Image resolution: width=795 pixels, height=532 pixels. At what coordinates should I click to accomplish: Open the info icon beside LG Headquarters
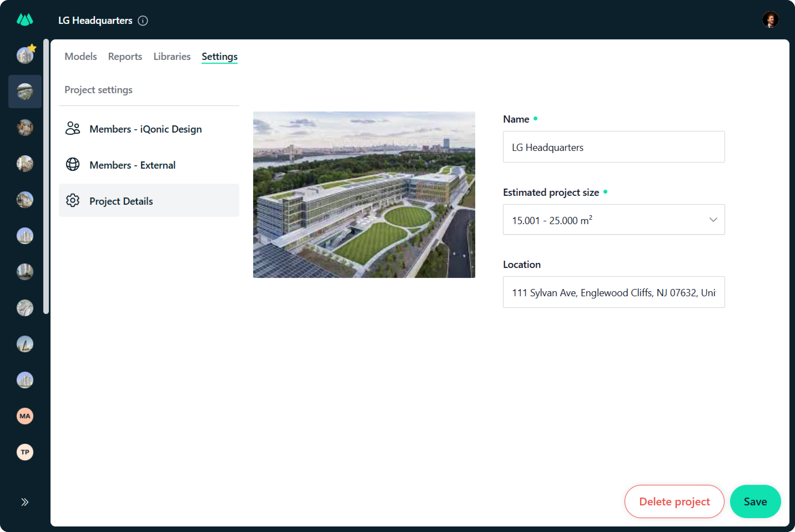[x=143, y=21]
